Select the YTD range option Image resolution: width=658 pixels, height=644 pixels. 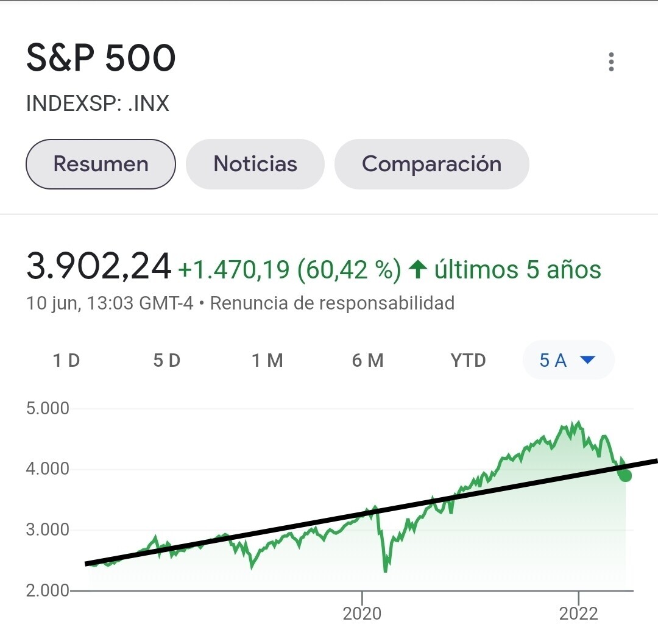(x=468, y=361)
